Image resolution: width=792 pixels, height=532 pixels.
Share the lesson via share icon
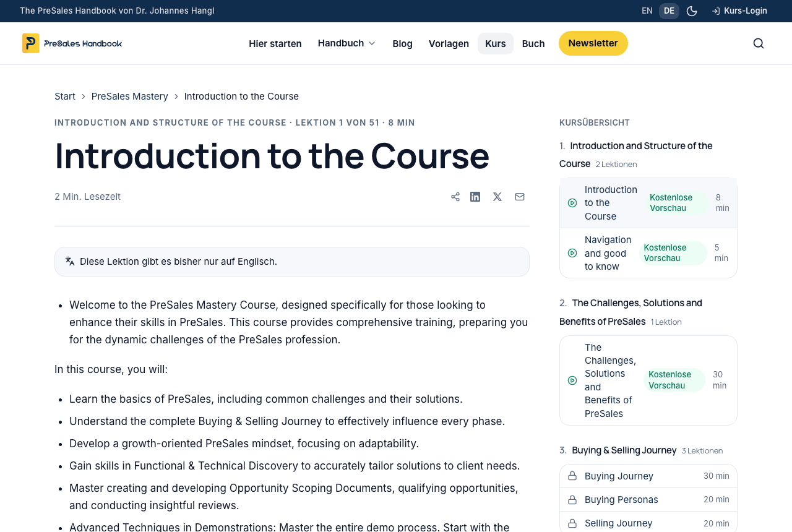pos(455,197)
